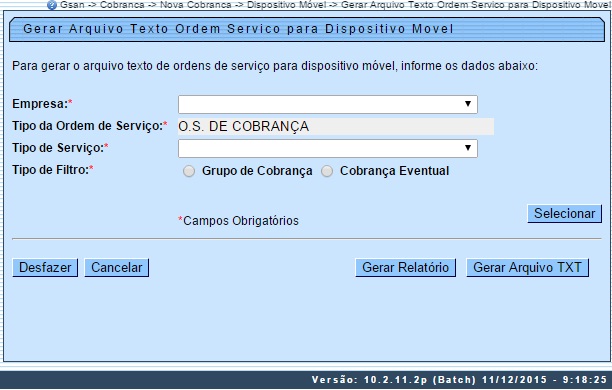Click the O.S. DE COBRANÇA field
This screenshot has height=390, width=612.
[336, 126]
